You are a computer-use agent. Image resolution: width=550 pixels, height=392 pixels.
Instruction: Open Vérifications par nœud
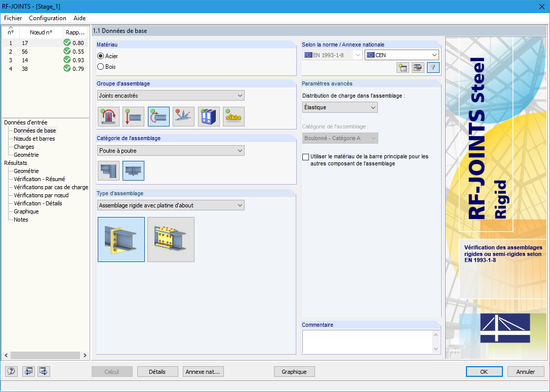click(x=41, y=195)
